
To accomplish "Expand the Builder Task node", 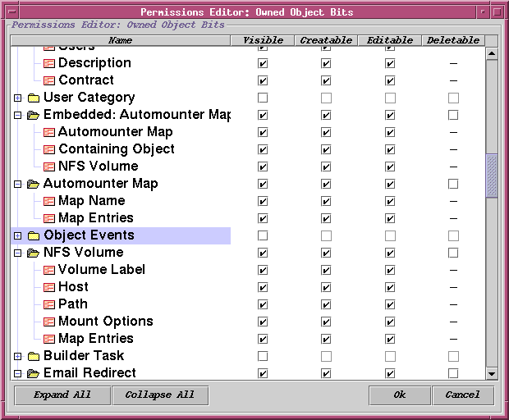I will point(18,357).
